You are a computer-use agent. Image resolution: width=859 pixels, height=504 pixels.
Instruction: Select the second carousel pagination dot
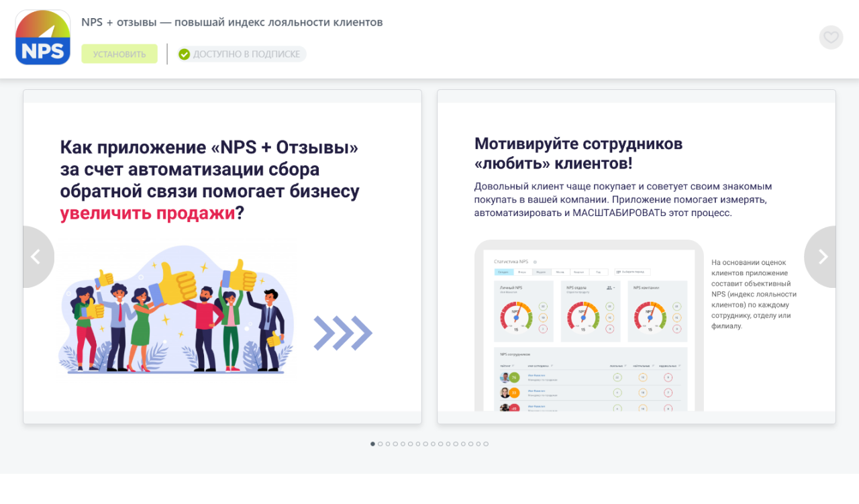pos(380,444)
